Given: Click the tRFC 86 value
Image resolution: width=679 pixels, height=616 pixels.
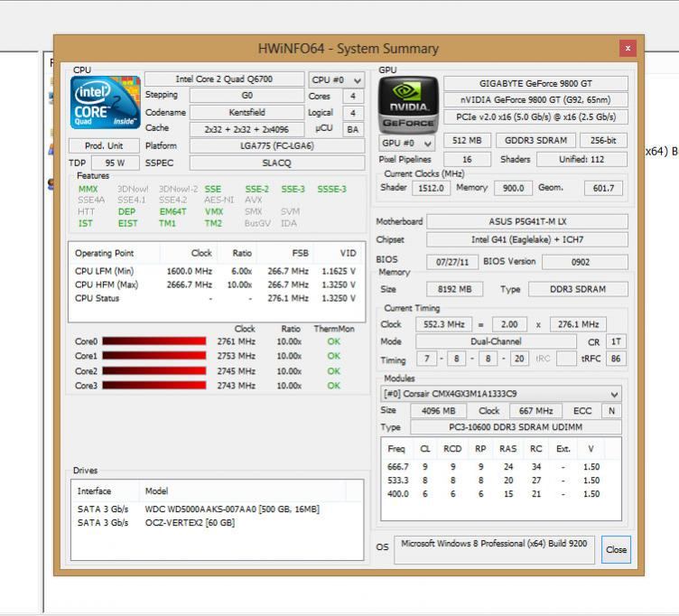Looking at the screenshot, I should [x=616, y=359].
